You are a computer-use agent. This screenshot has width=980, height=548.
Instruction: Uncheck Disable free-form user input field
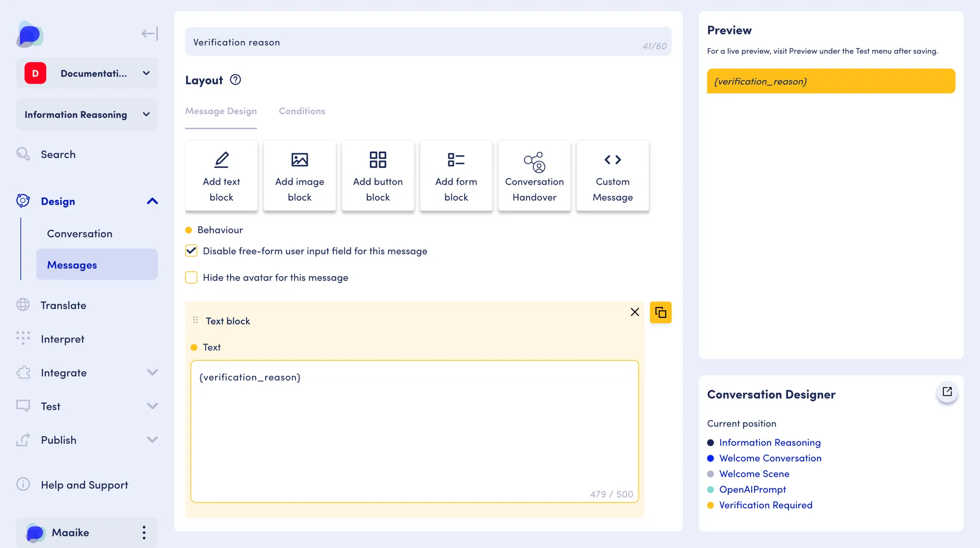[191, 251]
